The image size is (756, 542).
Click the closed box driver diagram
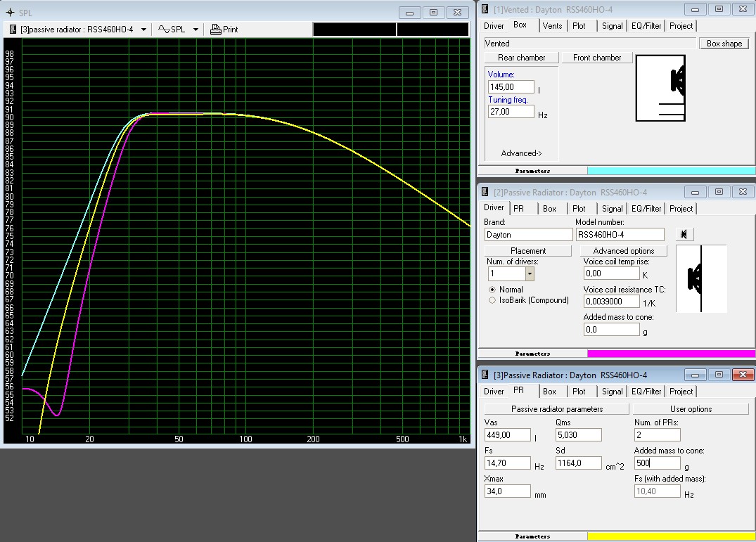[700, 278]
